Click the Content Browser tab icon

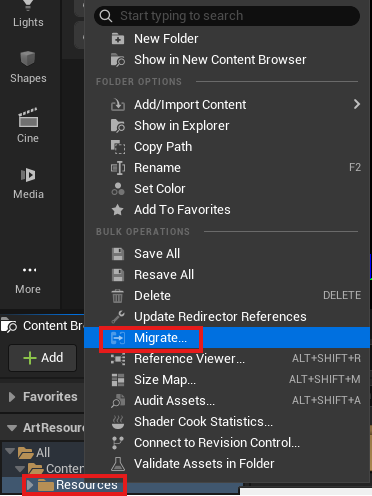tap(9, 326)
